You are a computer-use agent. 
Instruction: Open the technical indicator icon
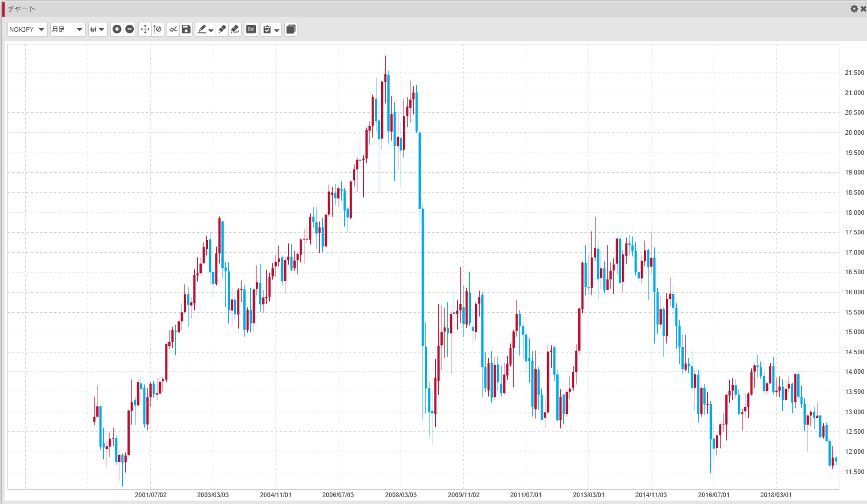pos(173,29)
